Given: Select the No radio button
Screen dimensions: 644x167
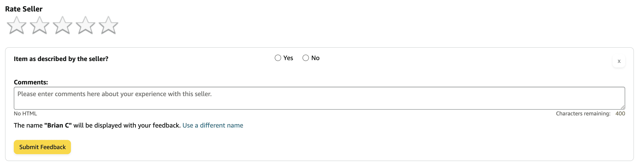Looking at the screenshot, I should click(305, 58).
